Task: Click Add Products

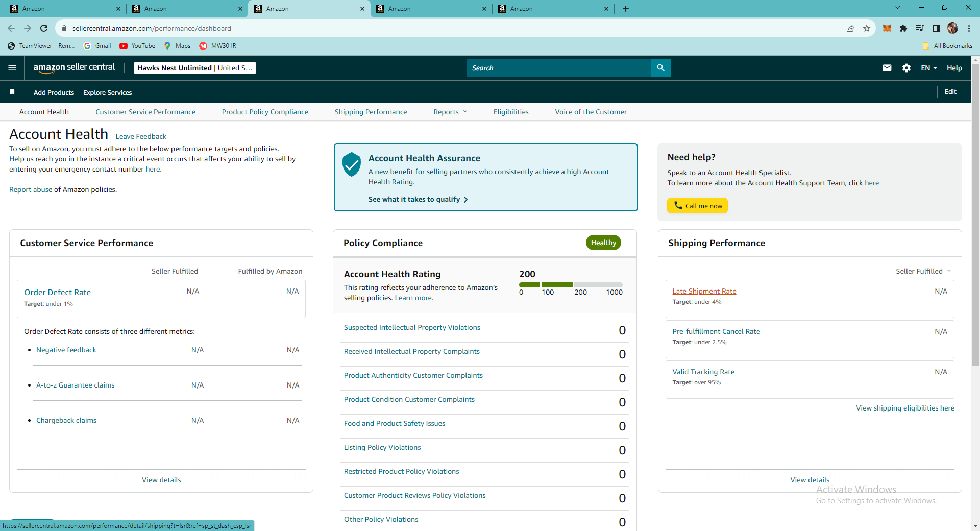Action: tap(54, 92)
